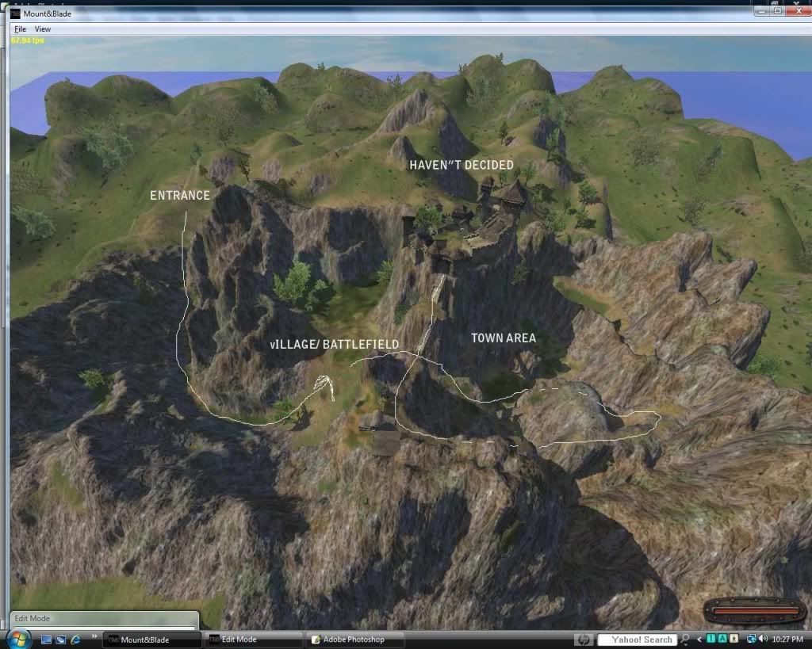Image resolution: width=812 pixels, height=649 pixels.
Task: Click the clock showing 10:27 PM
Action: pos(788,639)
